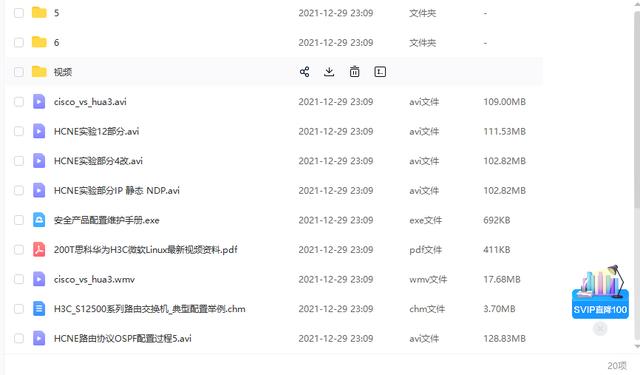Click video icon of cisco_vs_hua3.avi
The width and height of the screenshot is (640, 375).
39,101
